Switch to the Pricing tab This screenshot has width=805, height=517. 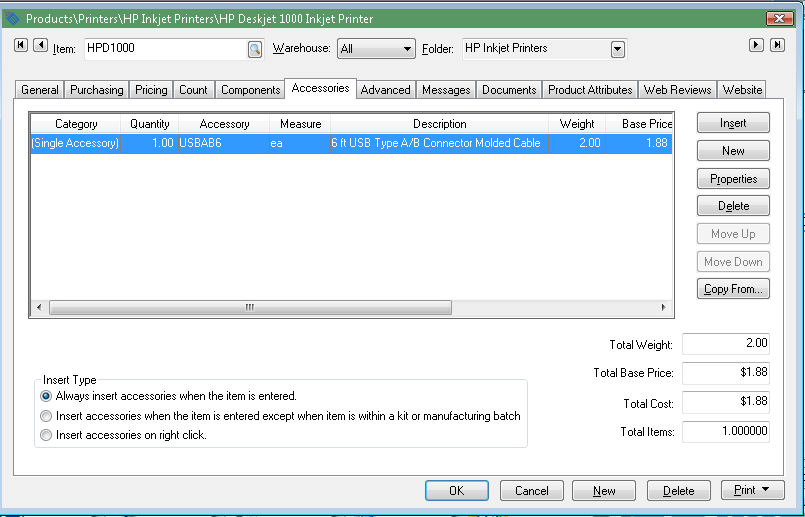click(x=151, y=90)
